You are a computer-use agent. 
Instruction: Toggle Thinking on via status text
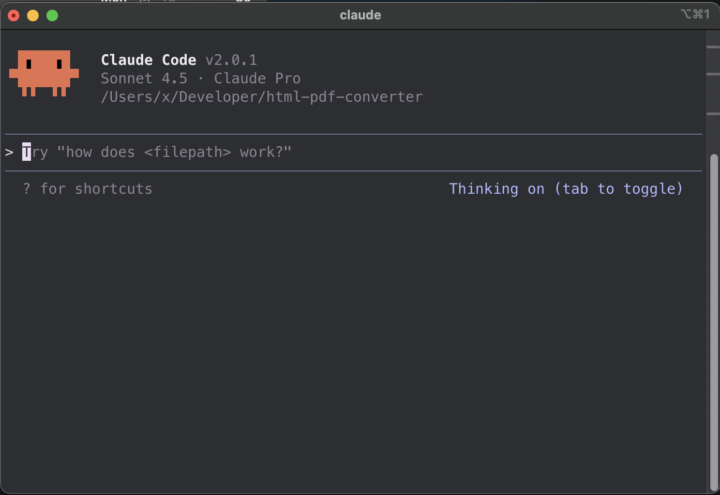point(565,188)
